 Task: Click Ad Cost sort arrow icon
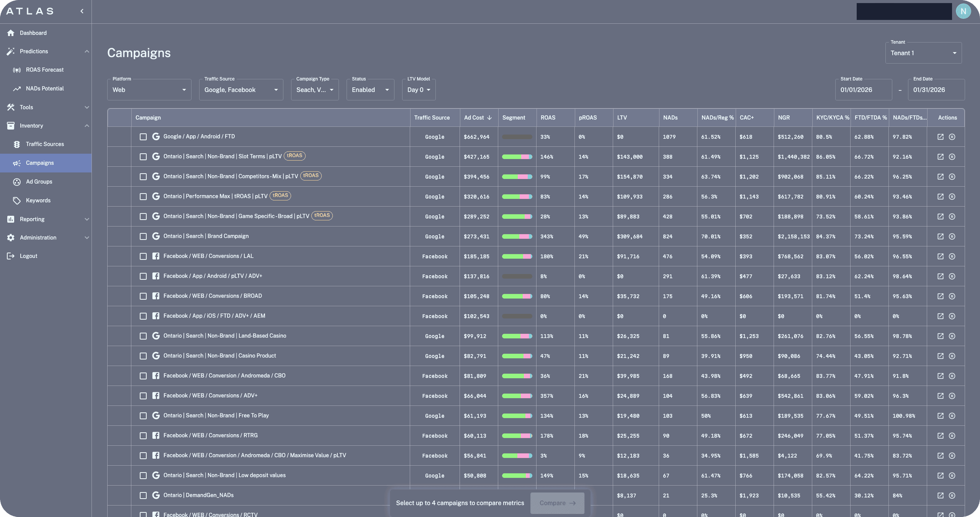click(489, 118)
